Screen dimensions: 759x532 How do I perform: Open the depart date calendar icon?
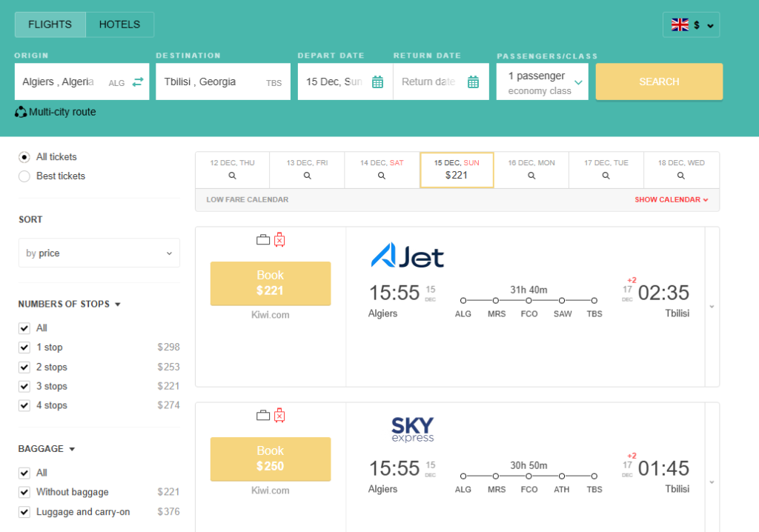(377, 82)
